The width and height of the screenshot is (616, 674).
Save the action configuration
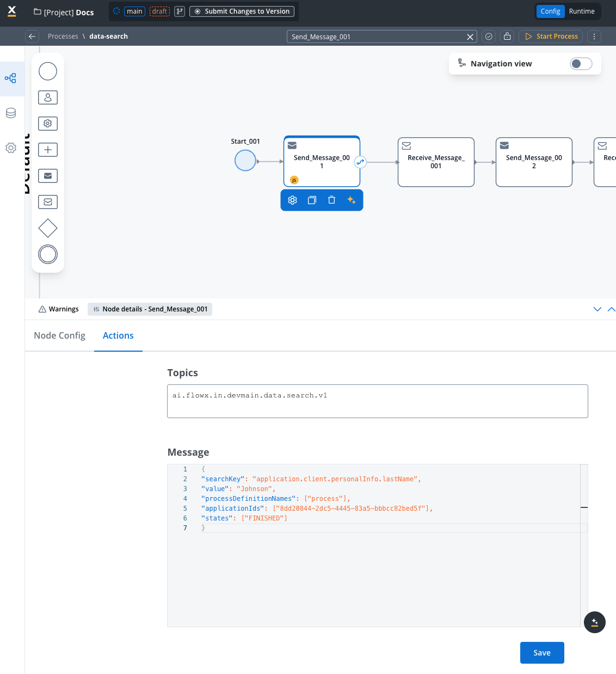click(542, 653)
